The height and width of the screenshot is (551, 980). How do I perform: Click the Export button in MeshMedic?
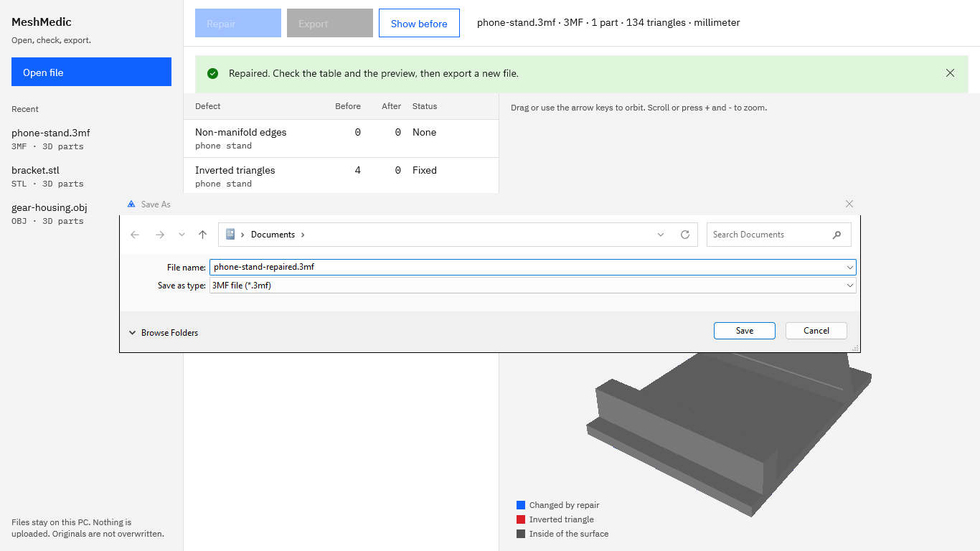tap(330, 23)
